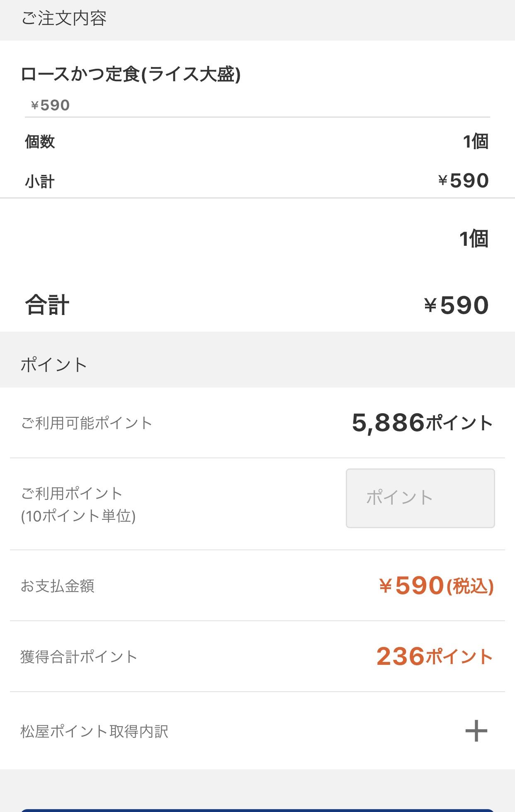The image size is (515, 812).
Task: Tap the 個数 label
Action: pyautogui.click(x=40, y=142)
